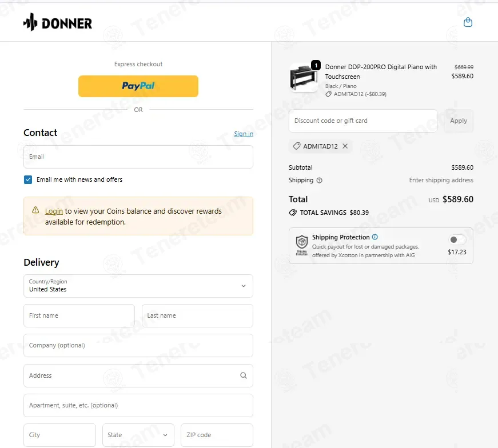Click the $17.23 protection price
The image size is (498, 448).
457,252
